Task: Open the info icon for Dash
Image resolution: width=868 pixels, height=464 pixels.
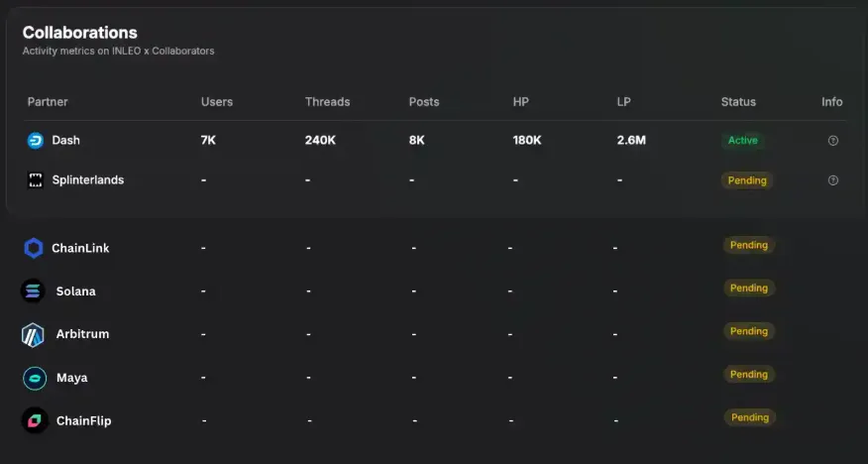Action: pos(832,141)
